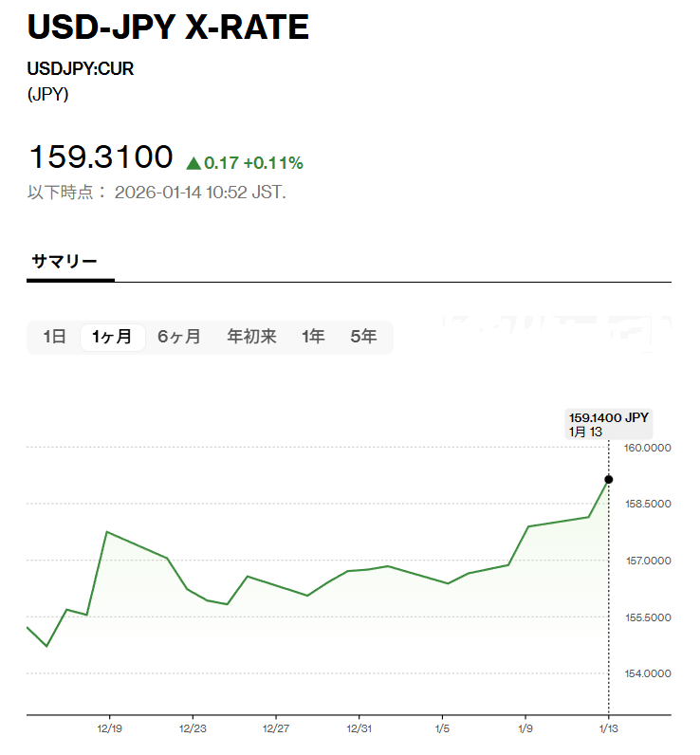Select the 1日 time range
Viewport: 700px width, 755px height.
tap(54, 337)
